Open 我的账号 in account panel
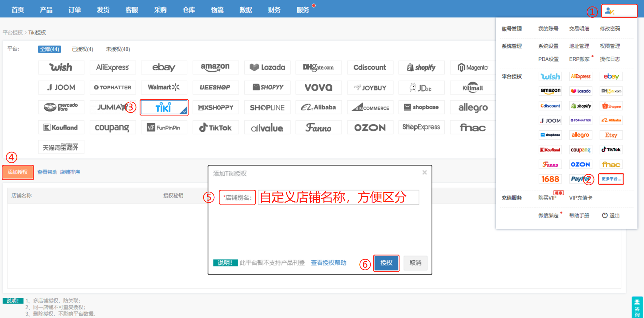The image size is (644, 318). coord(548,29)
